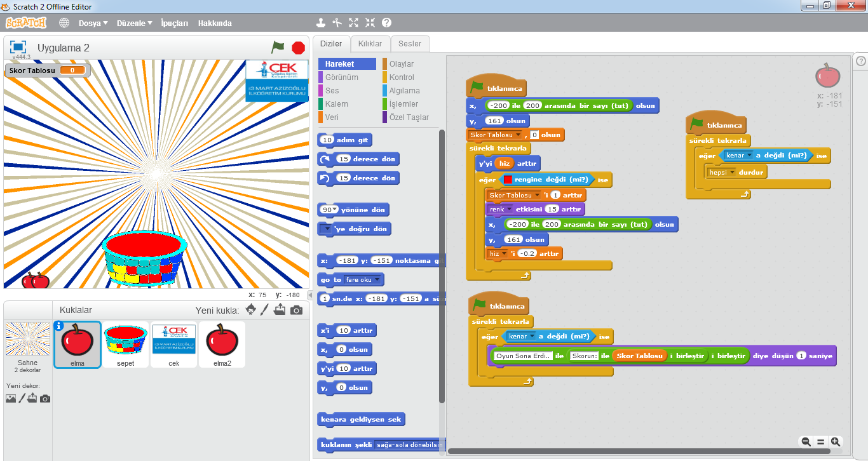868x461 pixels.
Task: Reset scripts area zoom
Action: [x=820, y=442]
